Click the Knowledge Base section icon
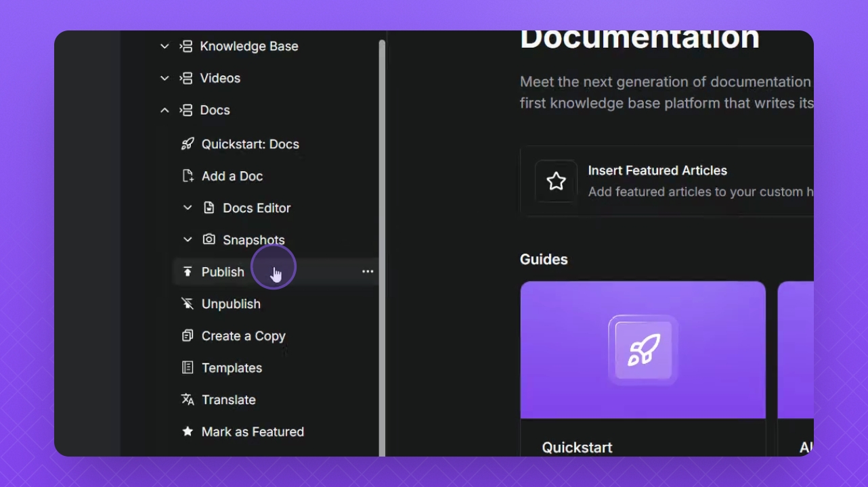This screenshot has width=868, height=487. (186, 46)
